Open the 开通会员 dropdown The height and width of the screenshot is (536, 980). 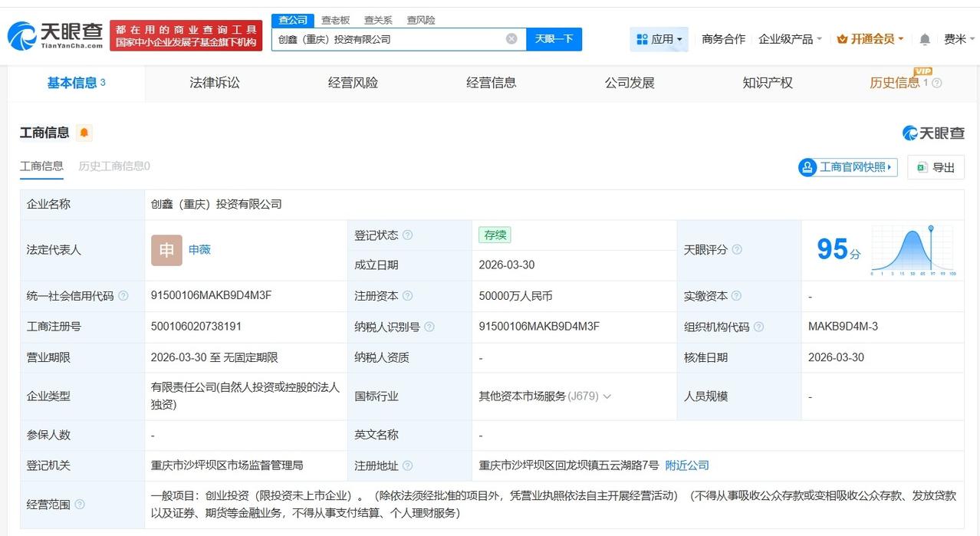(x=870, y=38)
